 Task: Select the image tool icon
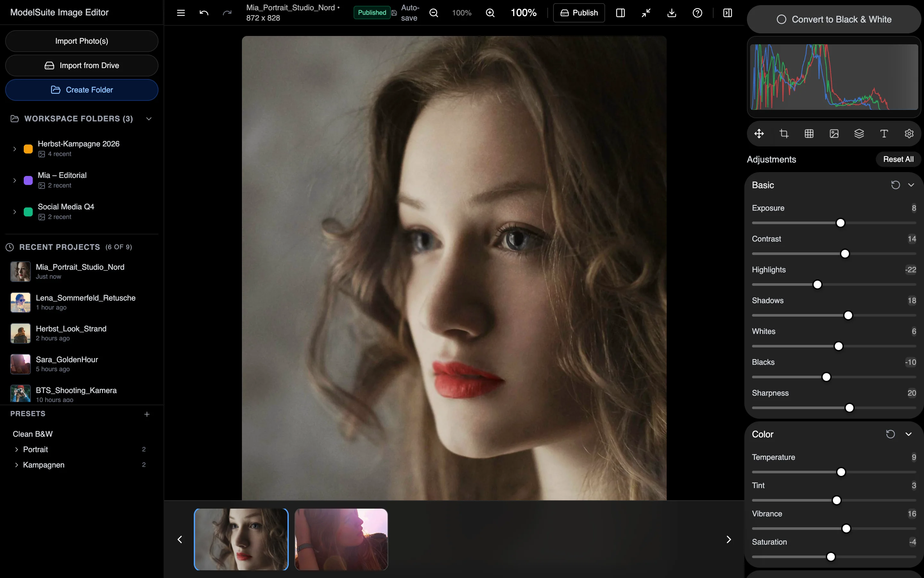[834, 133]
